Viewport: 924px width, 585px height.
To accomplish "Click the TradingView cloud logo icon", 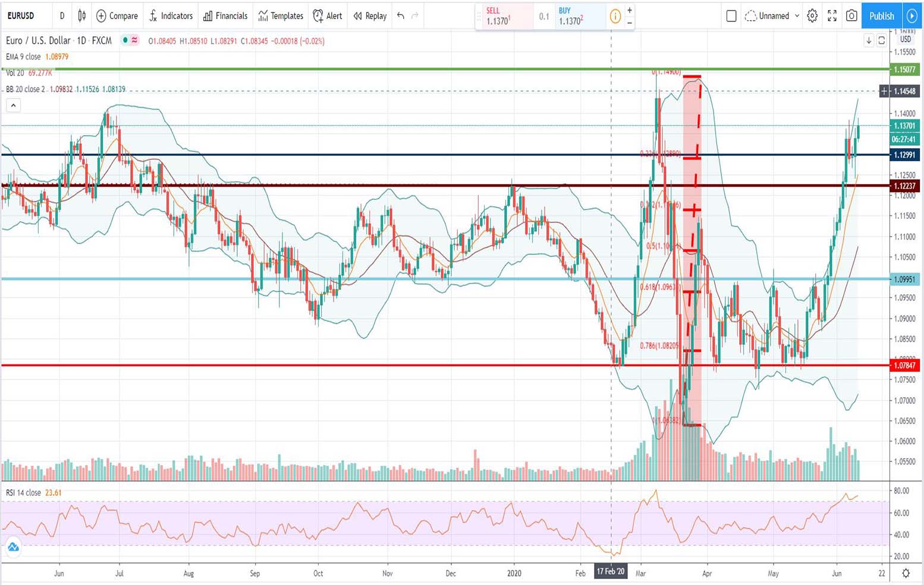I will (x=13, y=547).
